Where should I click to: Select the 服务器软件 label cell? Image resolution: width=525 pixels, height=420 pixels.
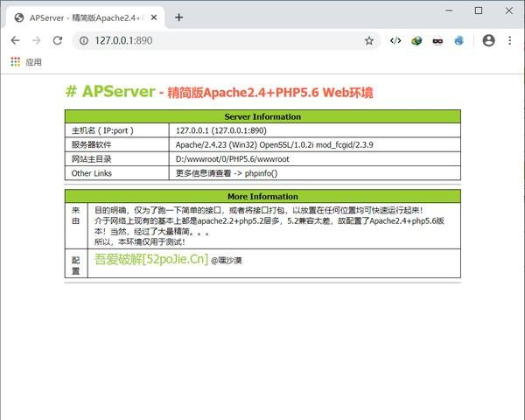coord(117,144)
